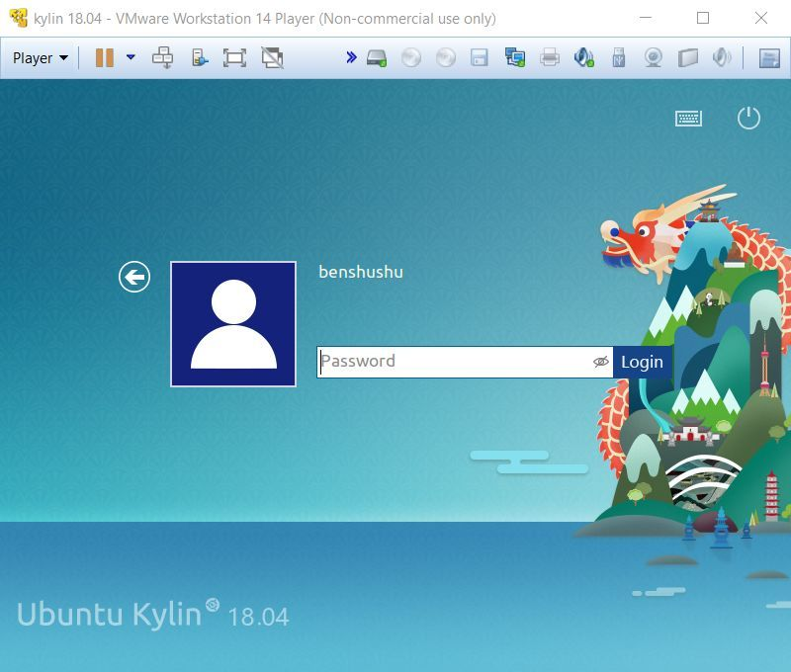
Task: Toggle password visibility eye icon
Action: tap(601, 362)
